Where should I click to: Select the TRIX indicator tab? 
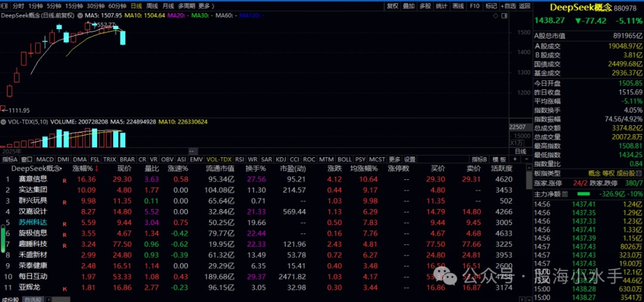click(x=109, y=159)
